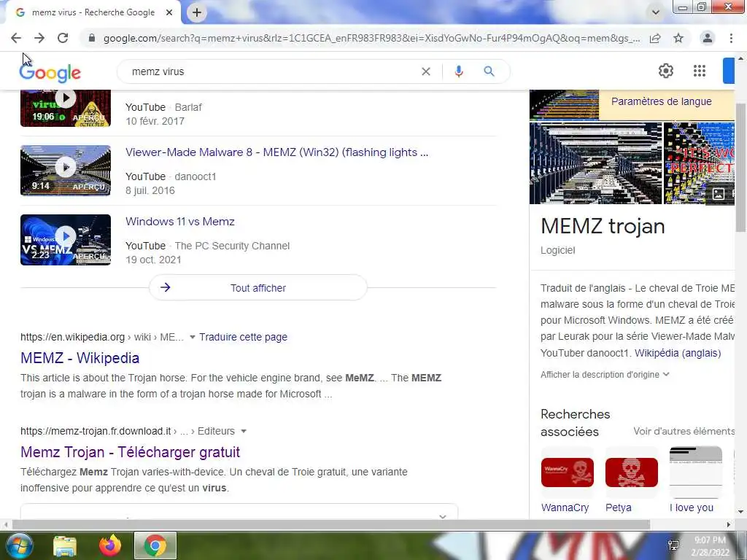Open the 'PERFECT' MEMZ image thumbnail
Viewport: 747px width, 560px height.
(699, 163)
